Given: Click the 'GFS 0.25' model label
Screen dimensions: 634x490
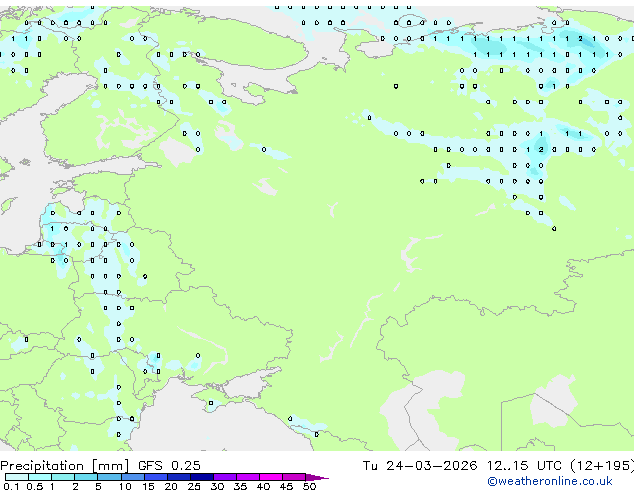Looking at the screenshot, I should click(x=169, y=466).
